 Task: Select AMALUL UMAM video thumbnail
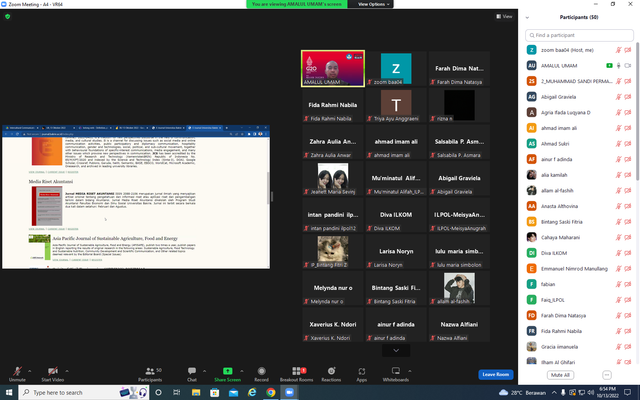click(333, 69)
